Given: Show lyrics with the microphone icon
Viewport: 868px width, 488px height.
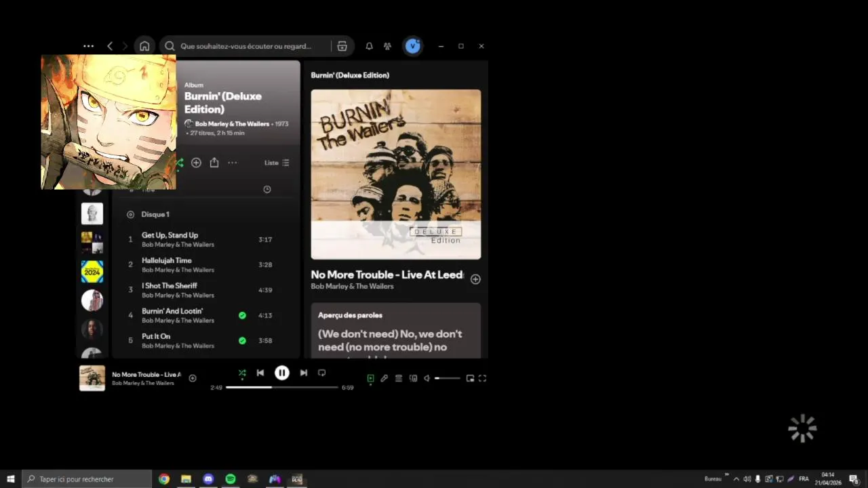Looking at the screenshot, I should click(384, 378).
